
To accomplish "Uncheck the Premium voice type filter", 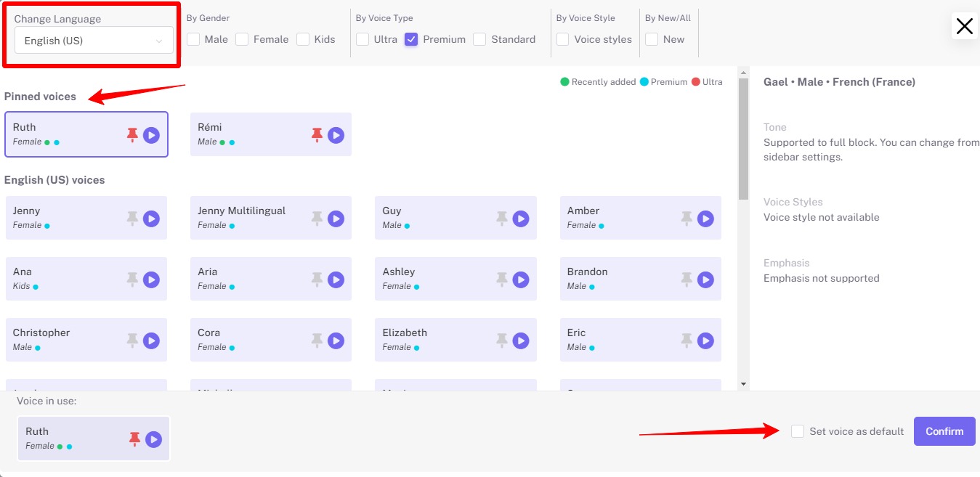I will (x=411, y=39).
